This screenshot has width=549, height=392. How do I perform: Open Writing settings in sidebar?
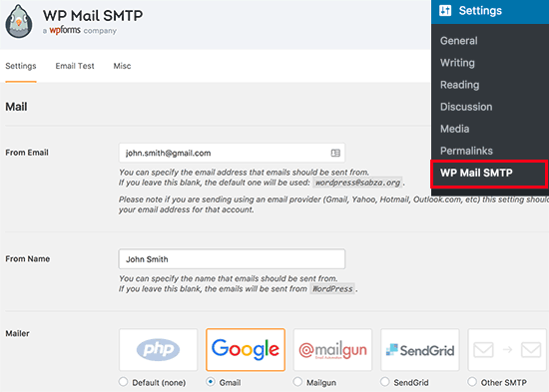[457, 63]
